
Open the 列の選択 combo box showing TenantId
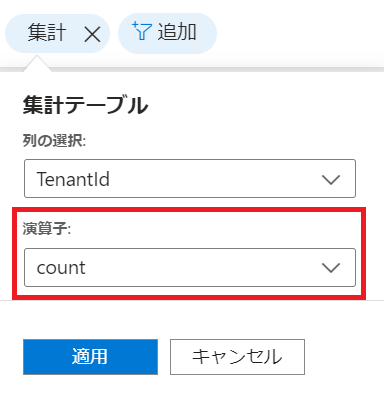coord(190,179)
